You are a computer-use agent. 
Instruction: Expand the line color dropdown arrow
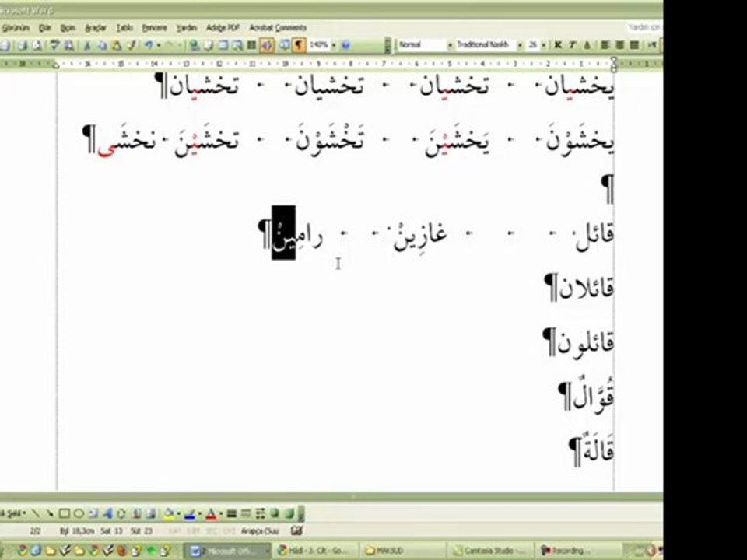(199, 513)
